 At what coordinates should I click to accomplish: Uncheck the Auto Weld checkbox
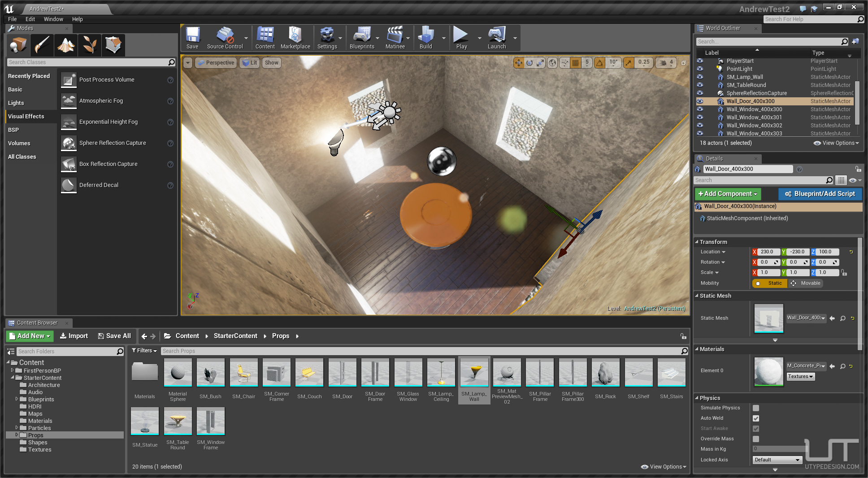[x=756, y=418]
